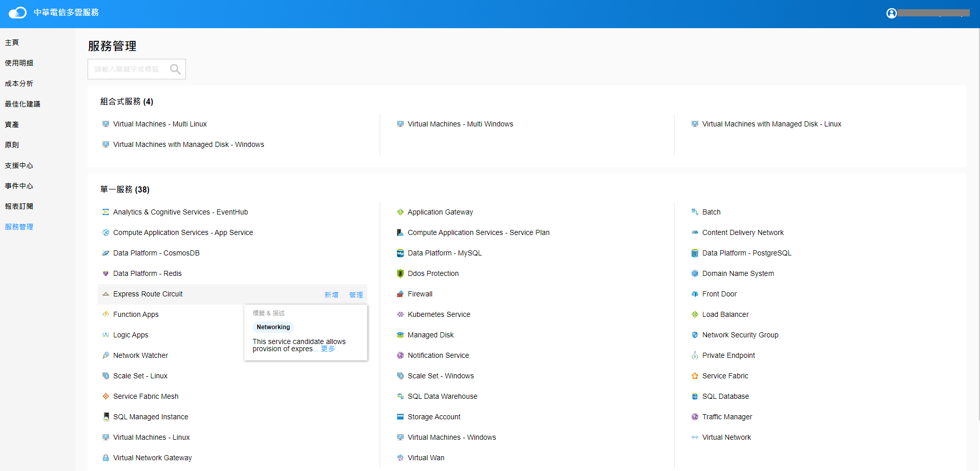Viewport: 980px width, 471px height.
Task: Click the Kubernetes Service icon
Action: point(400,314)
